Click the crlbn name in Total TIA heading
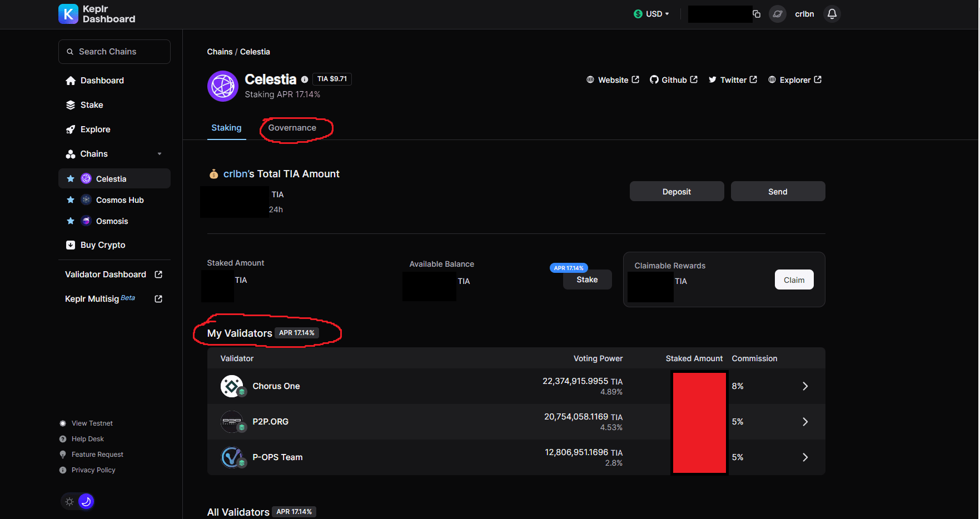This screenshot has height=519, width=980. point(235,174)
